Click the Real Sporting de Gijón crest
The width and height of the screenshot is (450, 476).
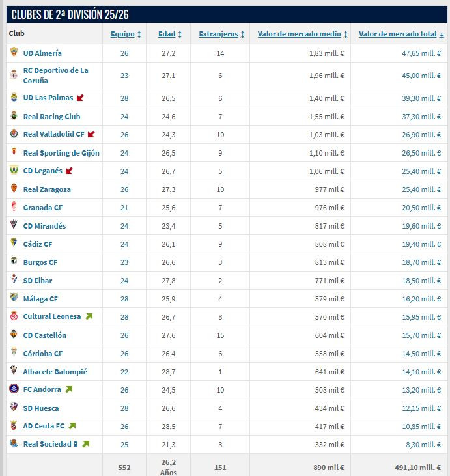click(x=14, y=152)
